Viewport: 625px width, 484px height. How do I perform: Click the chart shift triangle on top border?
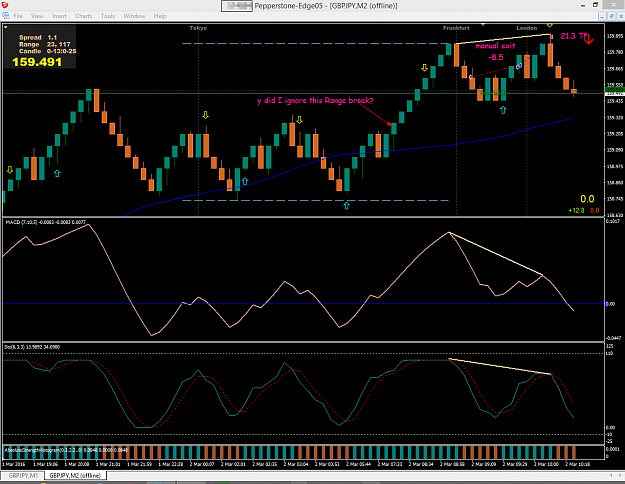pos(483,25)
